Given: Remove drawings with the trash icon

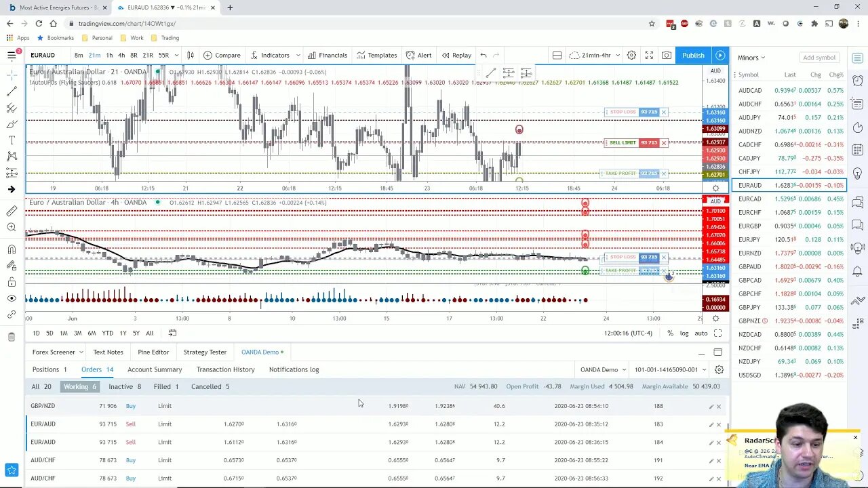Looking at the screenshot, I should (x=12, y=337).
